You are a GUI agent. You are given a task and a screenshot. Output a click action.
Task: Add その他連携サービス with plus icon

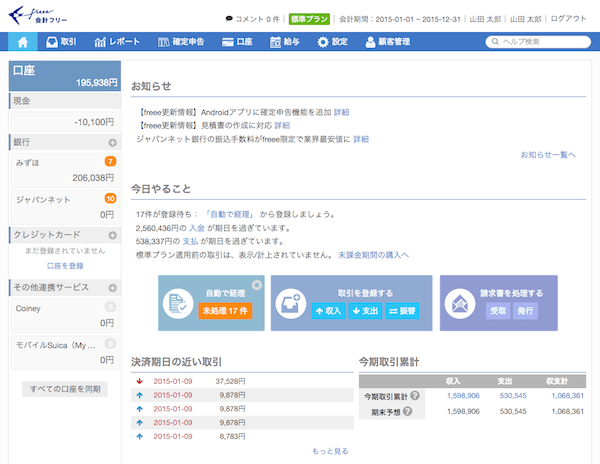(112, 288)
